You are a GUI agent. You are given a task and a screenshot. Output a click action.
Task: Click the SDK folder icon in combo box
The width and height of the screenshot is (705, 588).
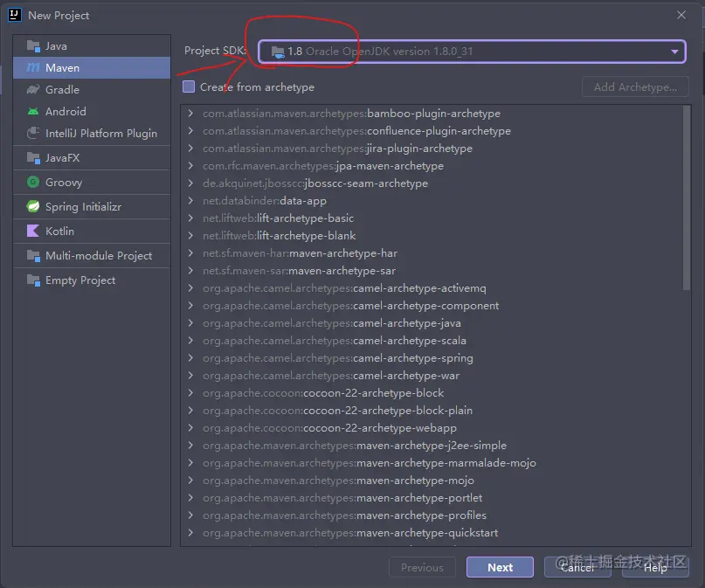pyautogui.click(x=278, y=52)
